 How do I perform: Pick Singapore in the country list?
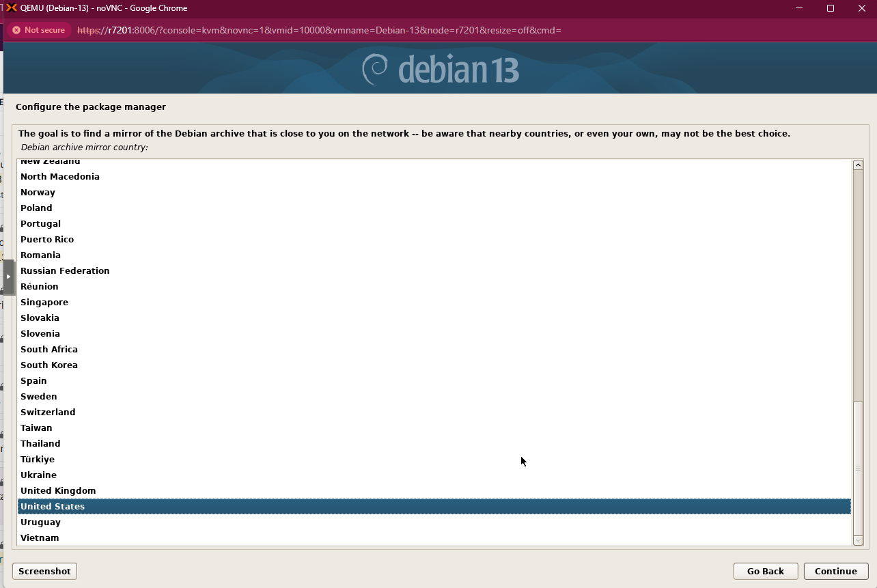pyautogui.click(x=44, y=303)
